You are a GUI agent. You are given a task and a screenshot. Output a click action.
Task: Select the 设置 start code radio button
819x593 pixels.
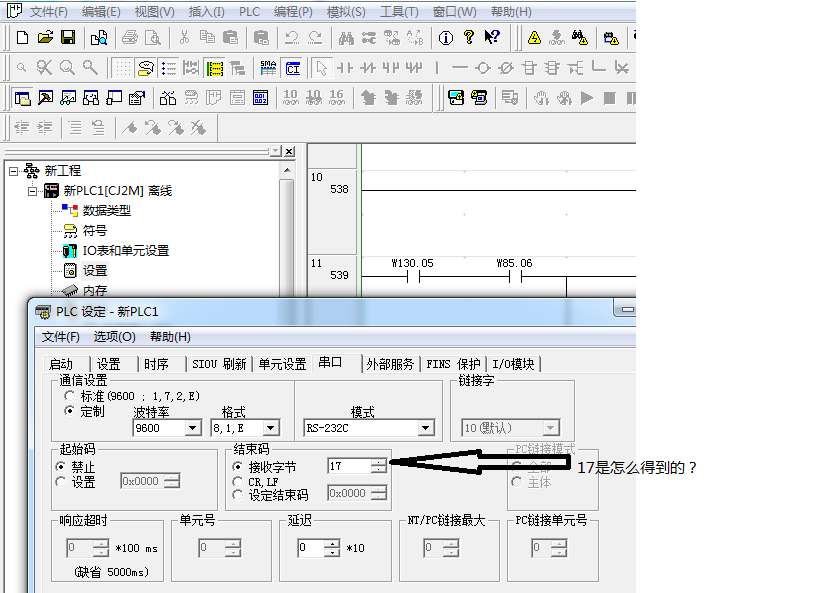[62, 481]
